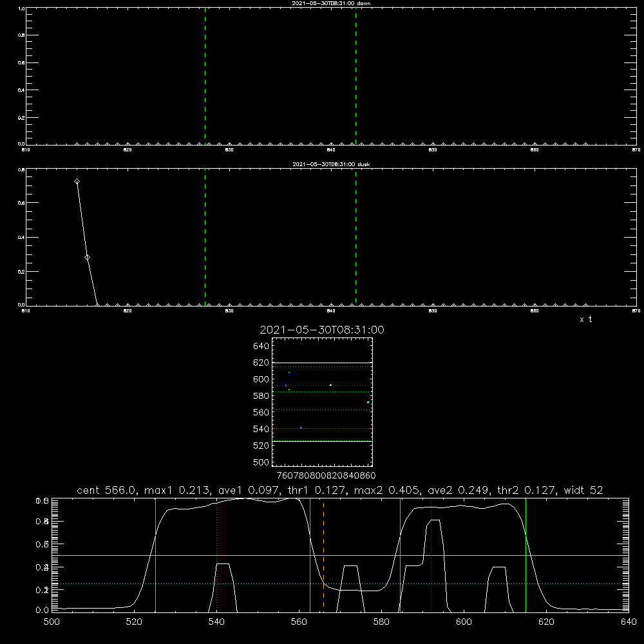Screen dimensions: 644x644
Task: Click the red dotted line at 540 in the bottom plot
Action: 217,555
